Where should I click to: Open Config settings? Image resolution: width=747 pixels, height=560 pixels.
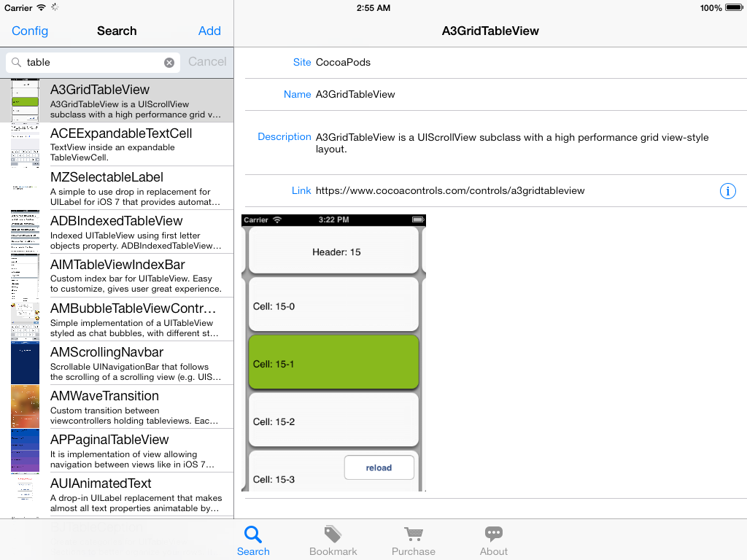[x=29, y=31]
